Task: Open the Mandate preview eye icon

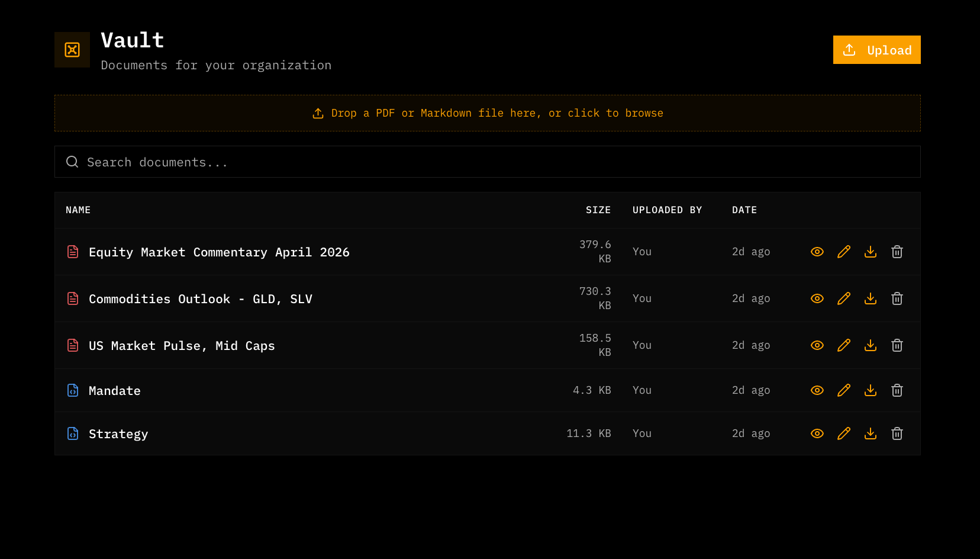Action: coord(817,390)
